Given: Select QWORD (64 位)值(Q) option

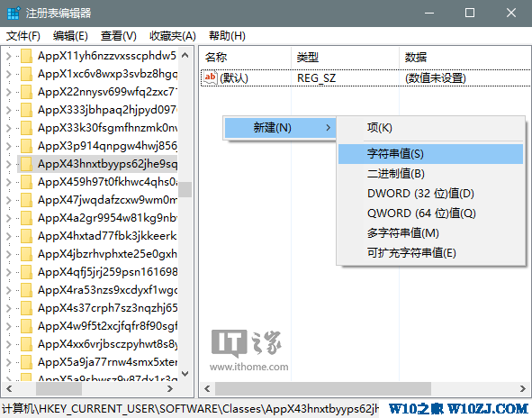Looking at the screenshot, I should point(431,214).
